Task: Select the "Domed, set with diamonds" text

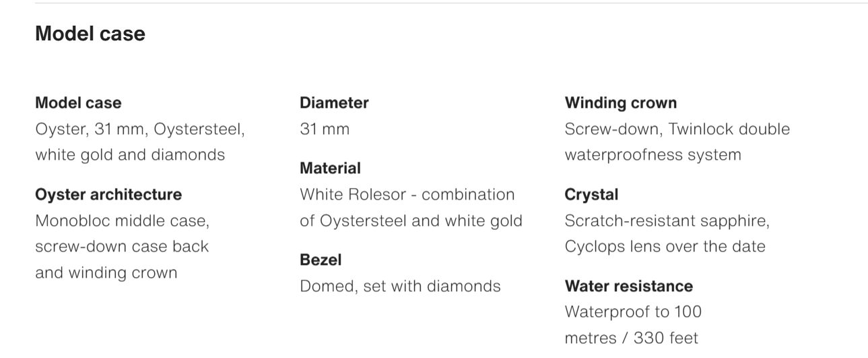Action: pyautogui.click(x=400, y=286)
